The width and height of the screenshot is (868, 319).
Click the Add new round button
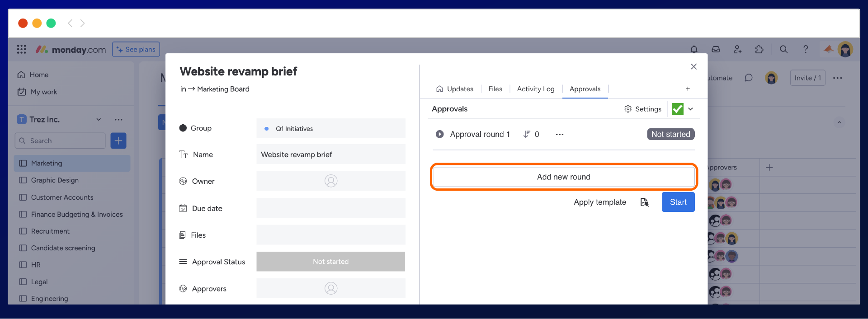(564, 177)
